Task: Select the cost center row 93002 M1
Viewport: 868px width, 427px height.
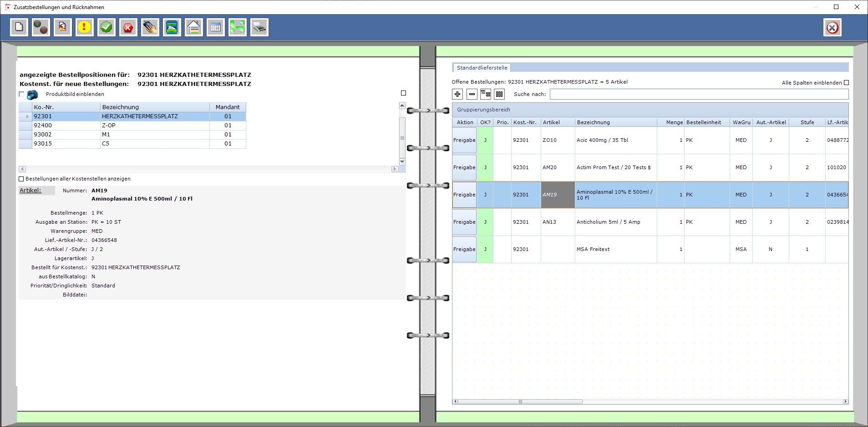Action: (x=132, y=135)
